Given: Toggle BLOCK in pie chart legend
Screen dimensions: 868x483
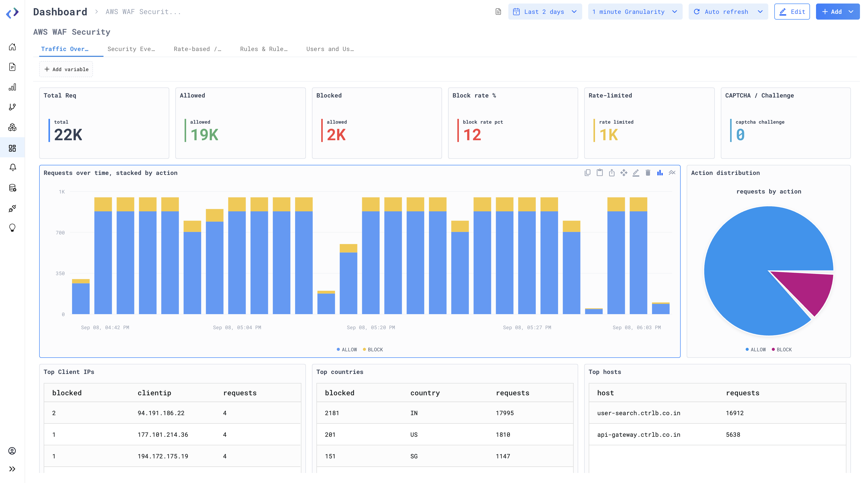Looking at the screenshot, I should click(x=782, y=350).
